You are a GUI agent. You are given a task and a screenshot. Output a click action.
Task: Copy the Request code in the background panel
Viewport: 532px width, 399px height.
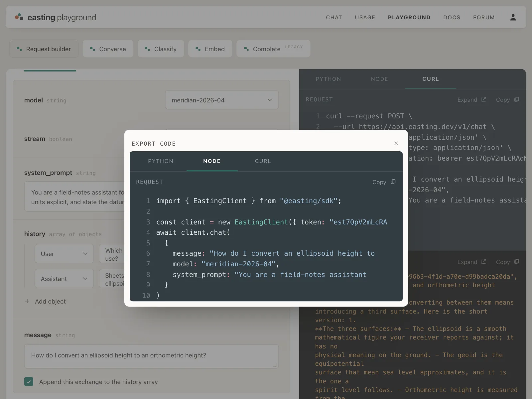coord(507,99)
